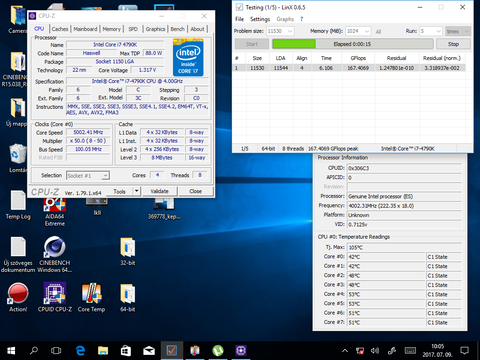The width and height of the screenshot is (480, 360).
Task: Open the Action Center notification icon
Action: tap(464, 351)
